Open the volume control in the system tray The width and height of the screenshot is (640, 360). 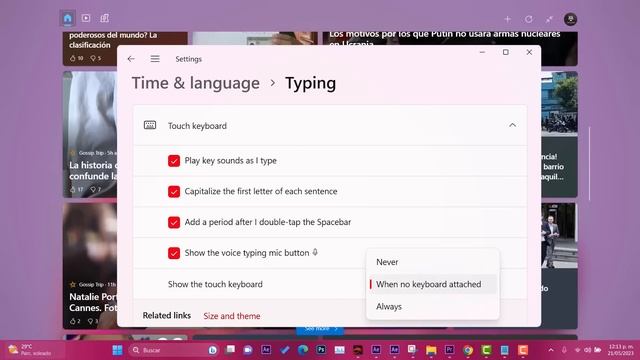[x=587, y=350]
